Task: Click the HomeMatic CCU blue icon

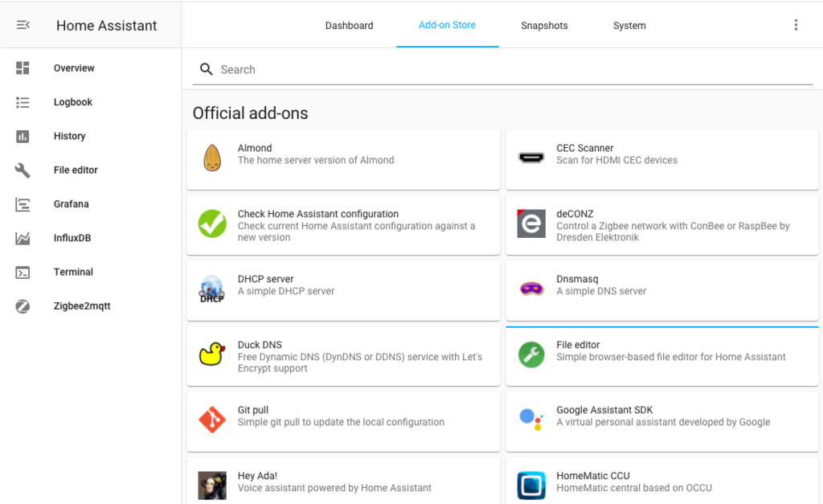Action: click(531, 485)
